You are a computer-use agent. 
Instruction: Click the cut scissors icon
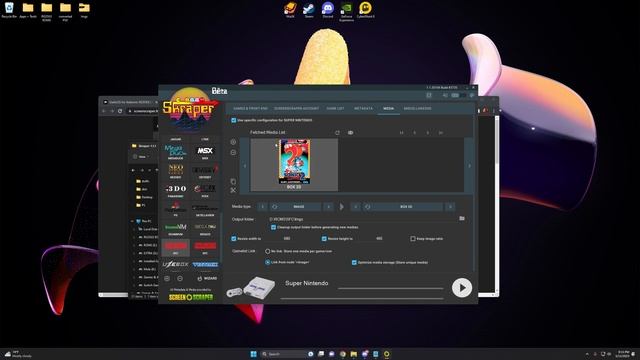click(233, 190)
